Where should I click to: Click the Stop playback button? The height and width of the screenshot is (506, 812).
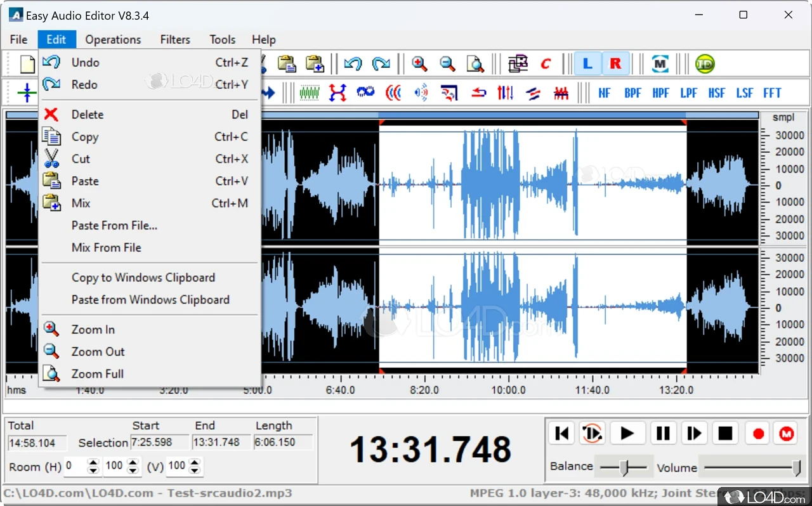pyautogui.click(x=725, y=434)
